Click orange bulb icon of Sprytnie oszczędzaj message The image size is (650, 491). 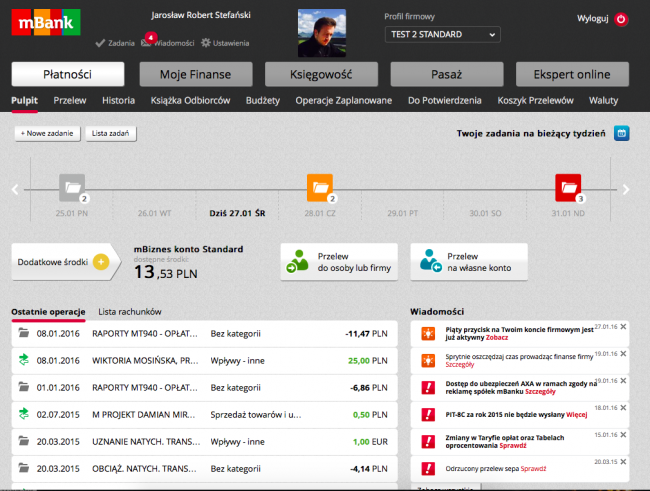point(428,360)
